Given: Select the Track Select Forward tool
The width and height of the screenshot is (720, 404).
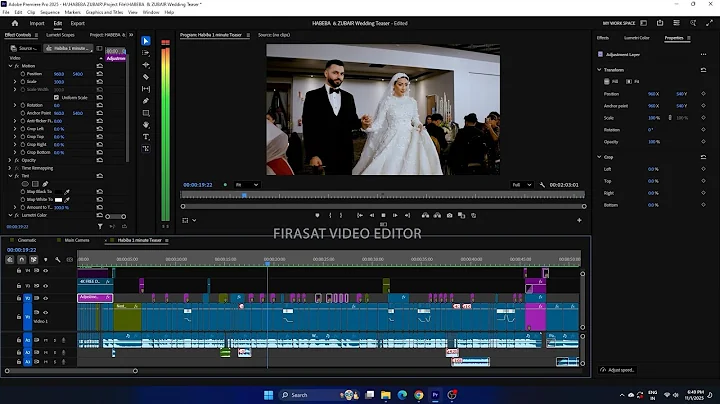Looking at the screenshot, I should 146,53.
